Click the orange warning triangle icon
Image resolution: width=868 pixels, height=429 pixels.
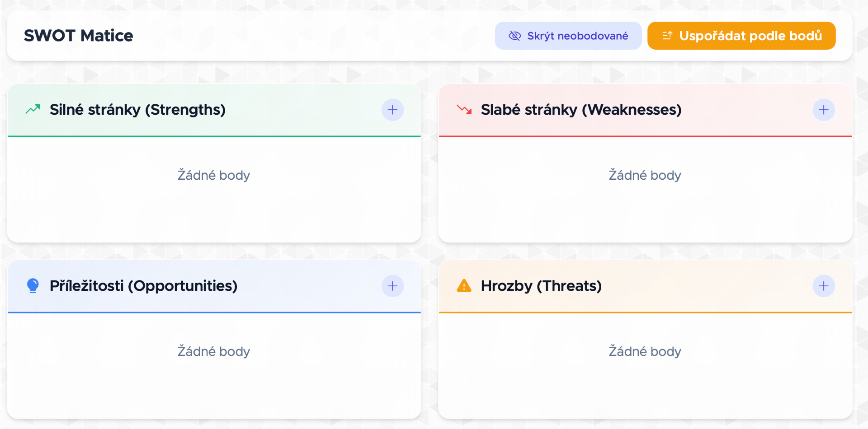tap(464, 285)
